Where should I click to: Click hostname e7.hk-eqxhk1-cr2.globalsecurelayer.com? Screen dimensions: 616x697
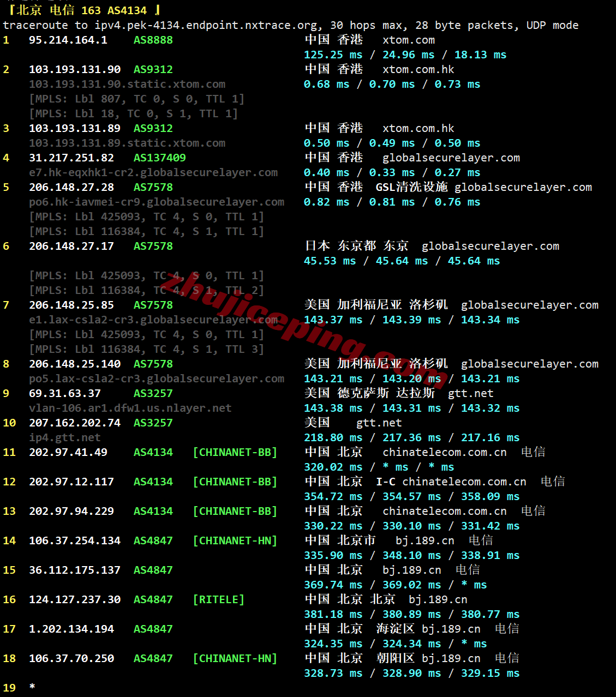click(153, 172)
